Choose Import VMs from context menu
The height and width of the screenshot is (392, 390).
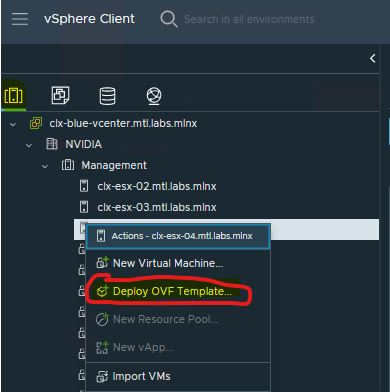tap(178, 376)
